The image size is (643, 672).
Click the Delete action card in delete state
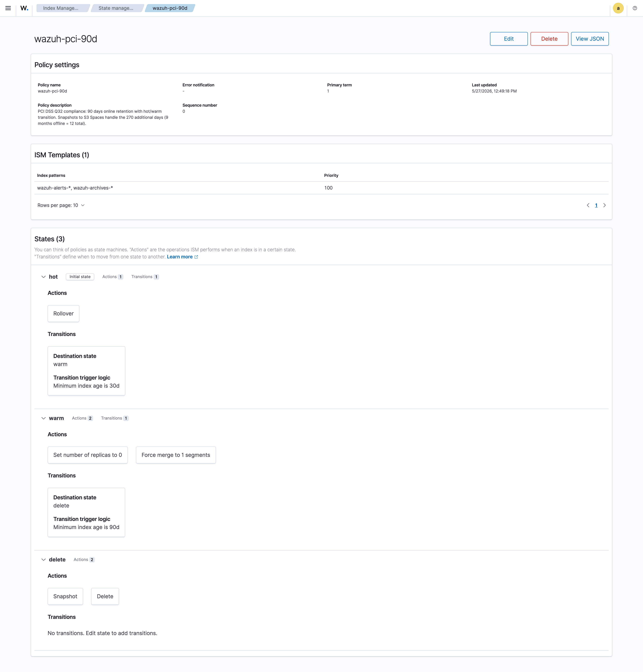[105, 596]
